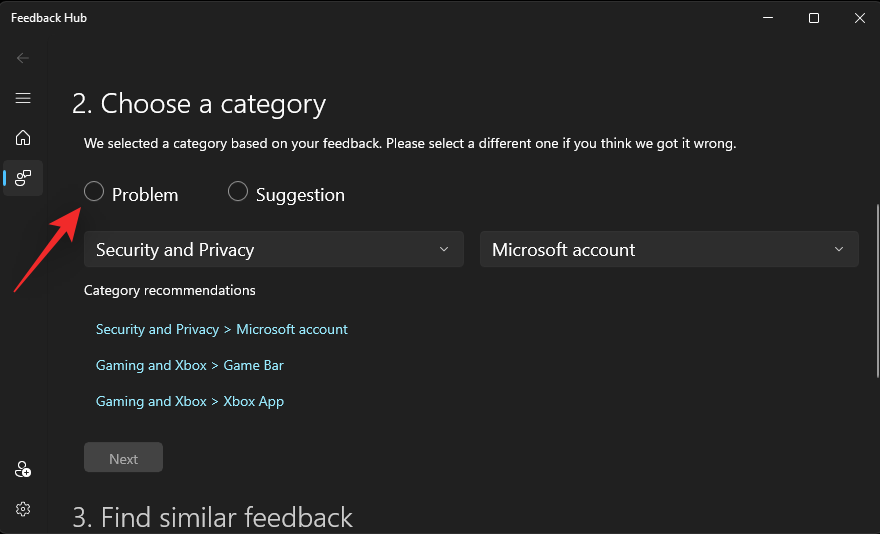Expand the Security and Privacy dropdown

click(273, 250)
